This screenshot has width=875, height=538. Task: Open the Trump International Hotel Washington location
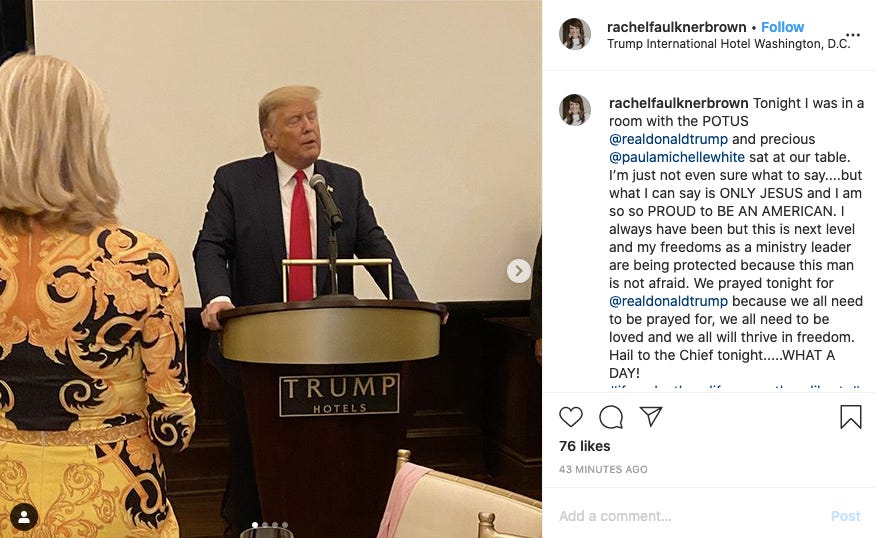click(729, 44)
